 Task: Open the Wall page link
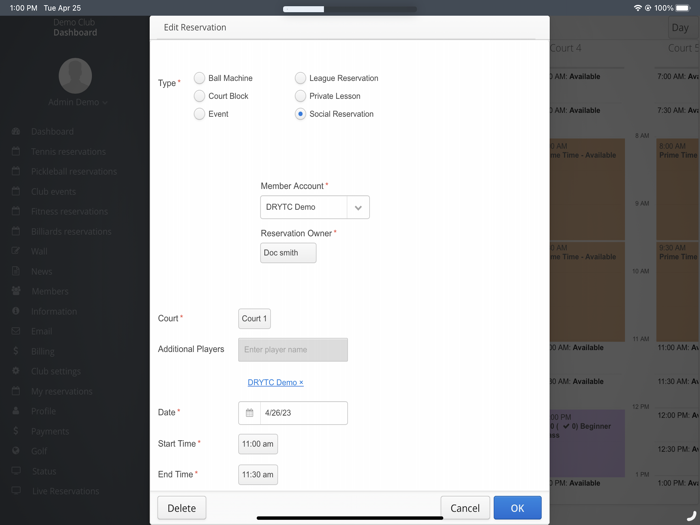coord(39,251)
